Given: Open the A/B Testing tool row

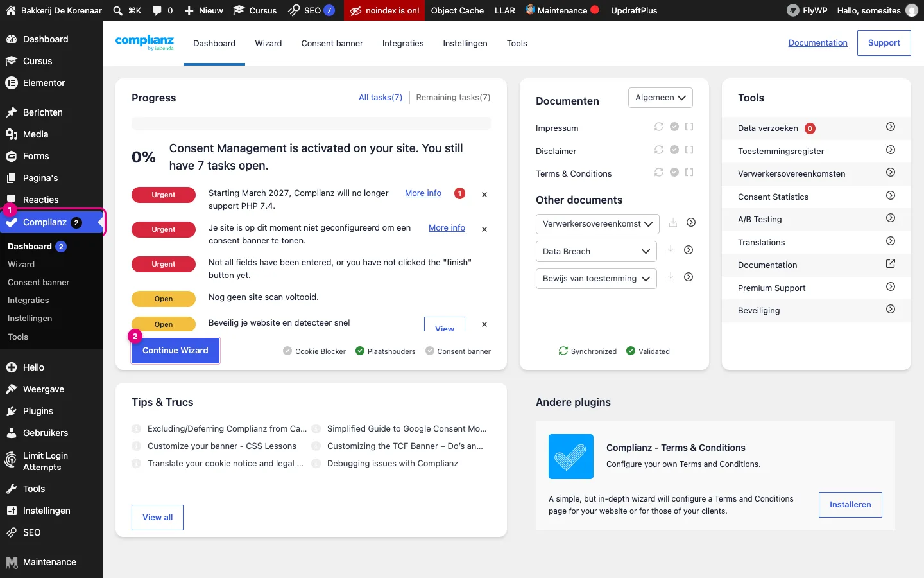Looking at the screenshot, I should tap(816, 219).
